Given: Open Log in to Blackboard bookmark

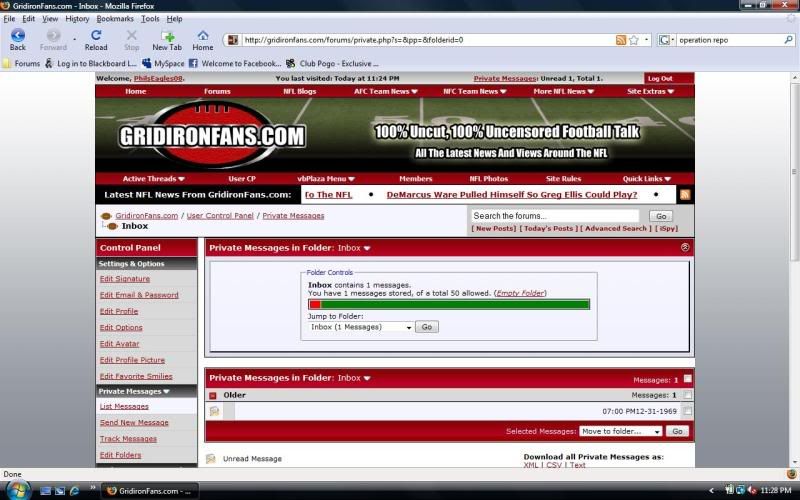Looking at the screenshot, I should [x=91, y=63].
